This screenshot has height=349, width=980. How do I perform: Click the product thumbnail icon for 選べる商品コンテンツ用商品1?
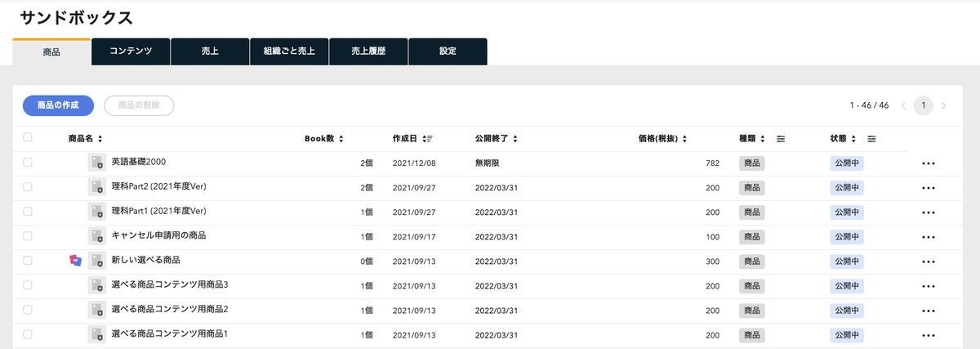point(97,334)
